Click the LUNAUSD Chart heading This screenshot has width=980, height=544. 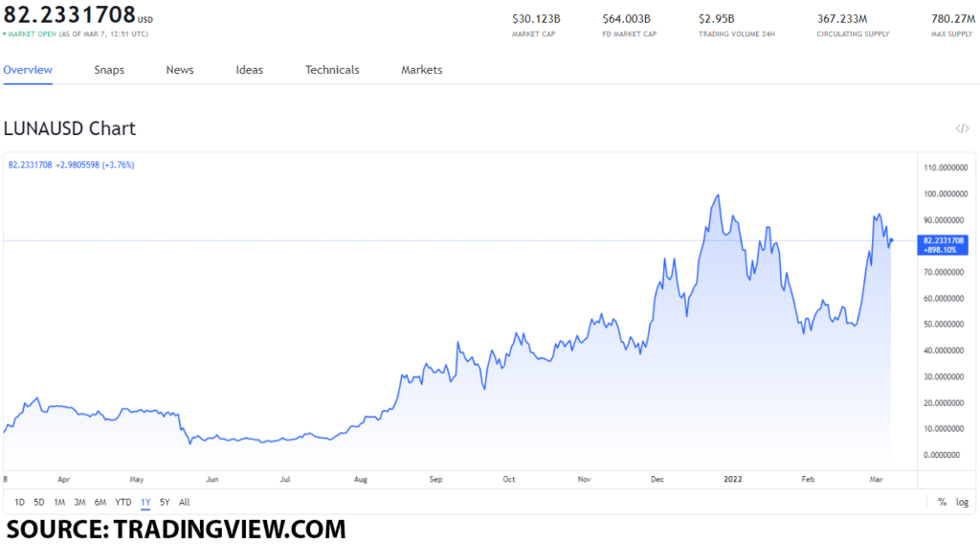click(69, 128)
